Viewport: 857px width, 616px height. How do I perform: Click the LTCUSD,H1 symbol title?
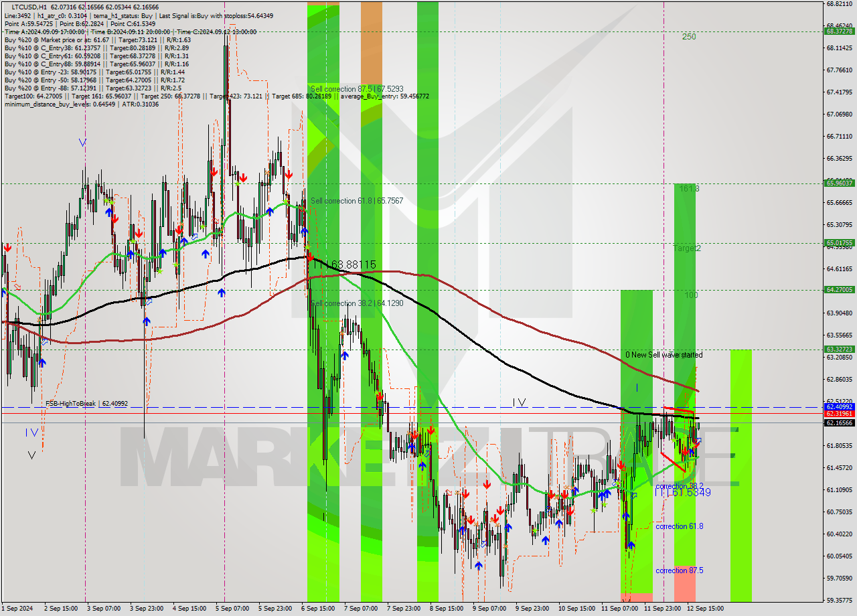tap(30, 7)
